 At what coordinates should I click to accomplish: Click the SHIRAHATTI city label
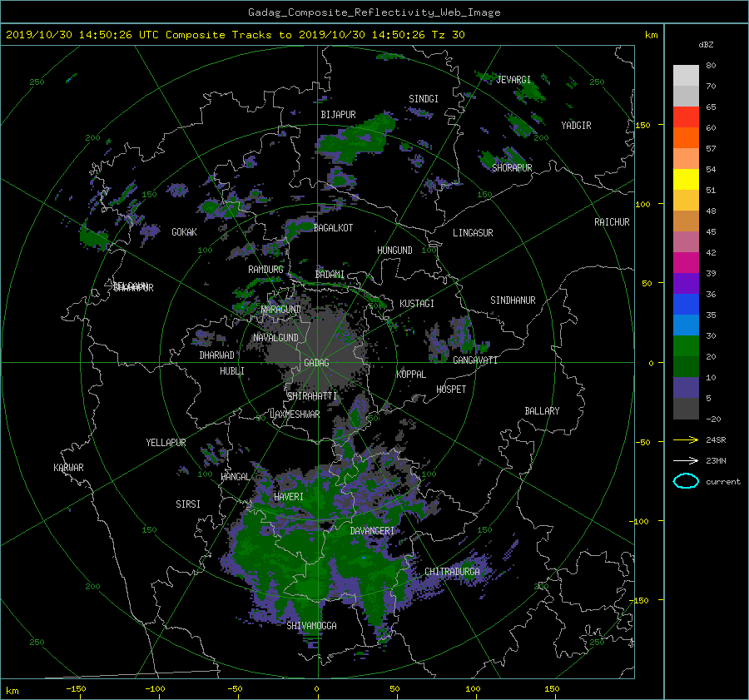coord(312,396)
